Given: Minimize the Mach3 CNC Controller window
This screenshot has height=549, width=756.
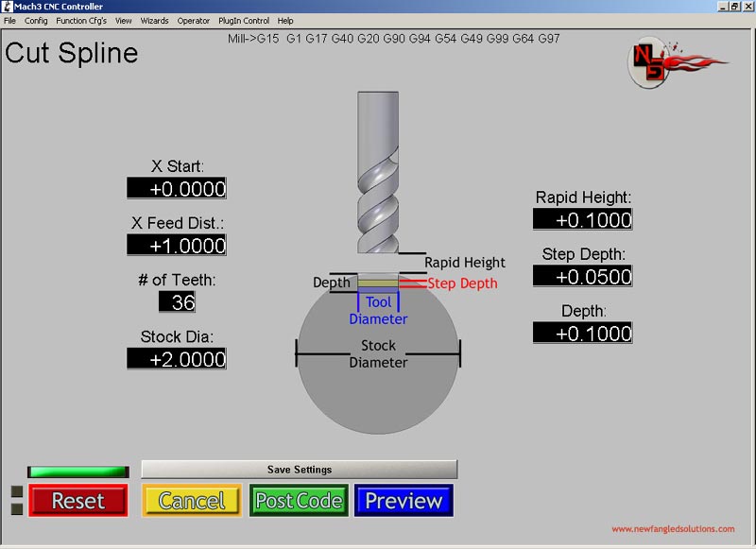Looking at the screenshot, I should [x=722, y=7].
